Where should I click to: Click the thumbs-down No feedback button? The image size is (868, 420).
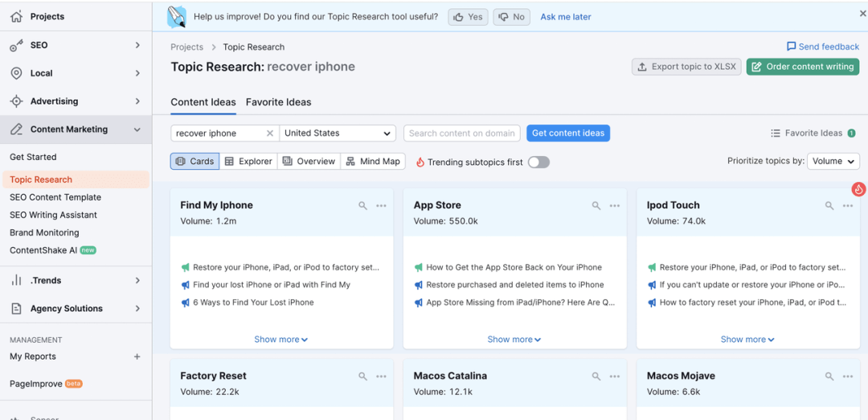pyautogui.click(x=511, y=17)
